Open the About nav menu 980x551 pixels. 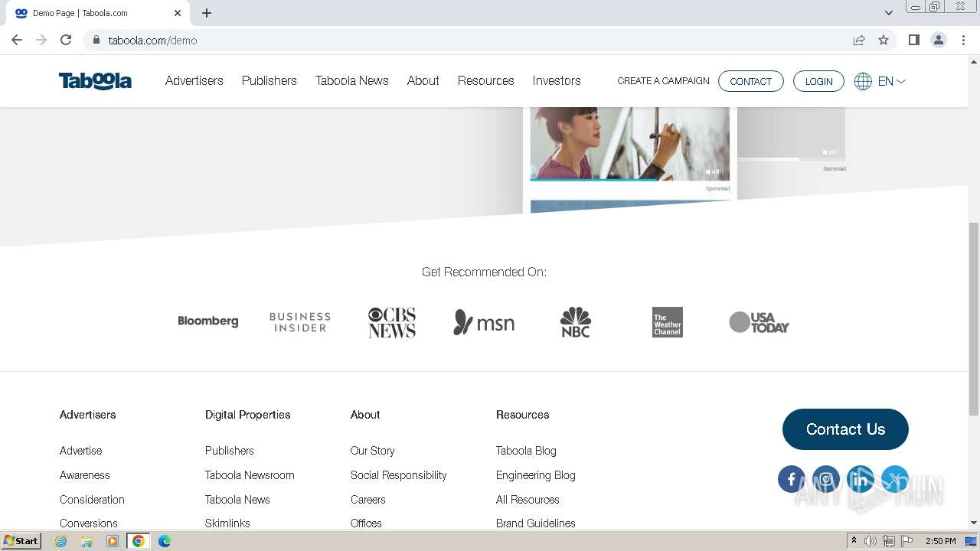423,80
